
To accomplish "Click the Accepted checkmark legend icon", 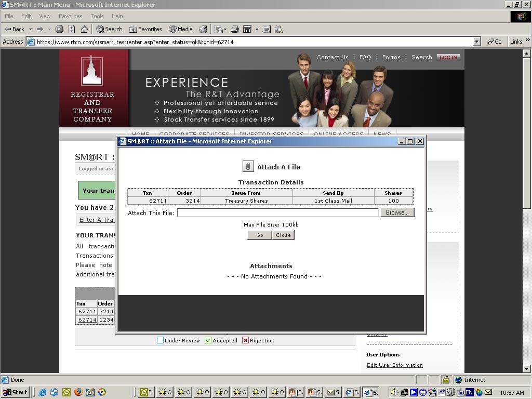I will click(x=208, y=340).
